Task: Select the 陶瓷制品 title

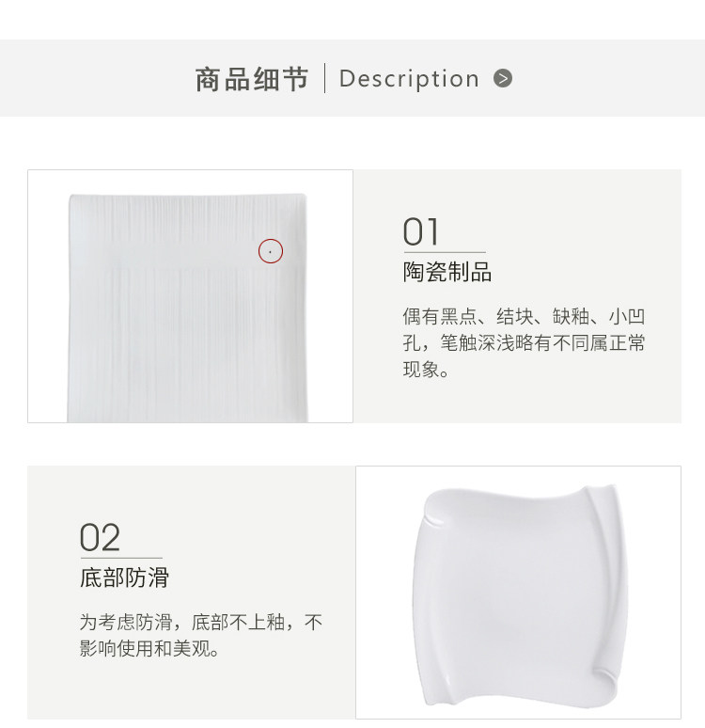Action: click(447, 272)
